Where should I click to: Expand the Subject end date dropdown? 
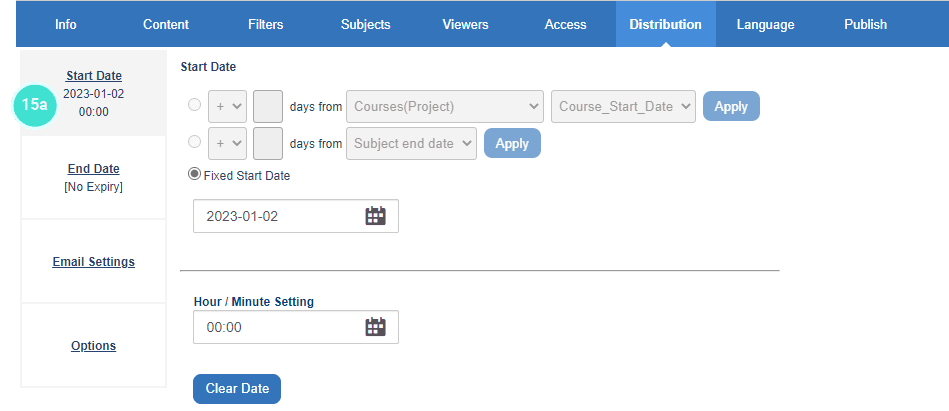point(411,143)
